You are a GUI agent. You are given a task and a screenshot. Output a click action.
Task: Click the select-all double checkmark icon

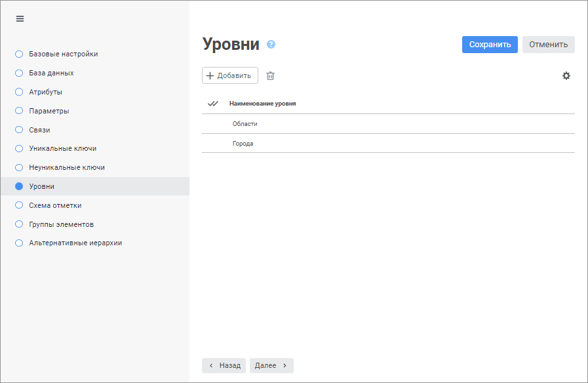tap(212, 104)
